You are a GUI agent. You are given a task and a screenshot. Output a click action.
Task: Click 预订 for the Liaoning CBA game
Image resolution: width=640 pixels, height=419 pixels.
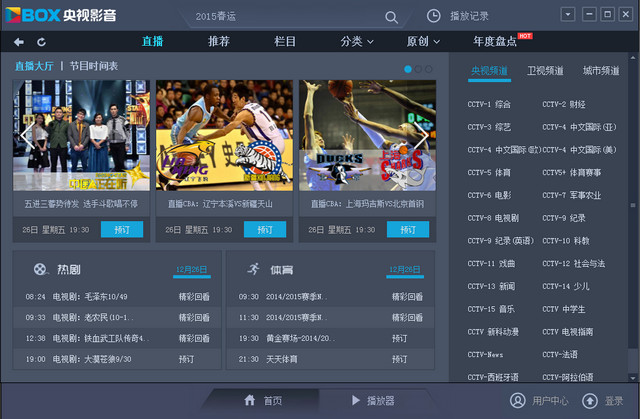(x=265, y=229)
